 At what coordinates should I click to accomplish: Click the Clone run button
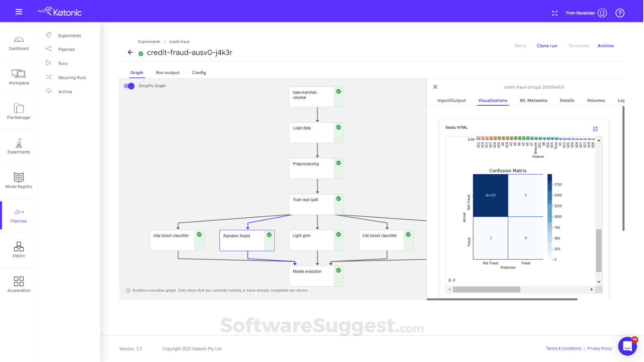tap(547, 46)
